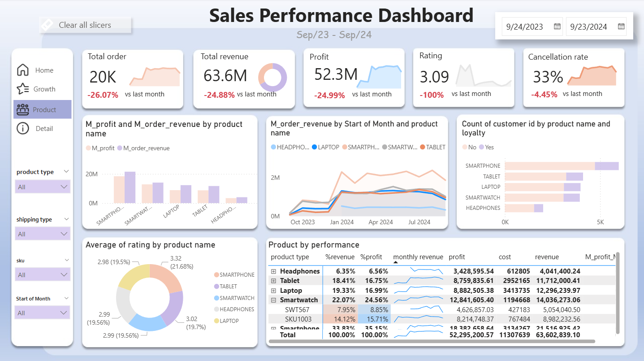Expand the Headphones row in table
The image size is (644, 361).
(x=274, y=271)
